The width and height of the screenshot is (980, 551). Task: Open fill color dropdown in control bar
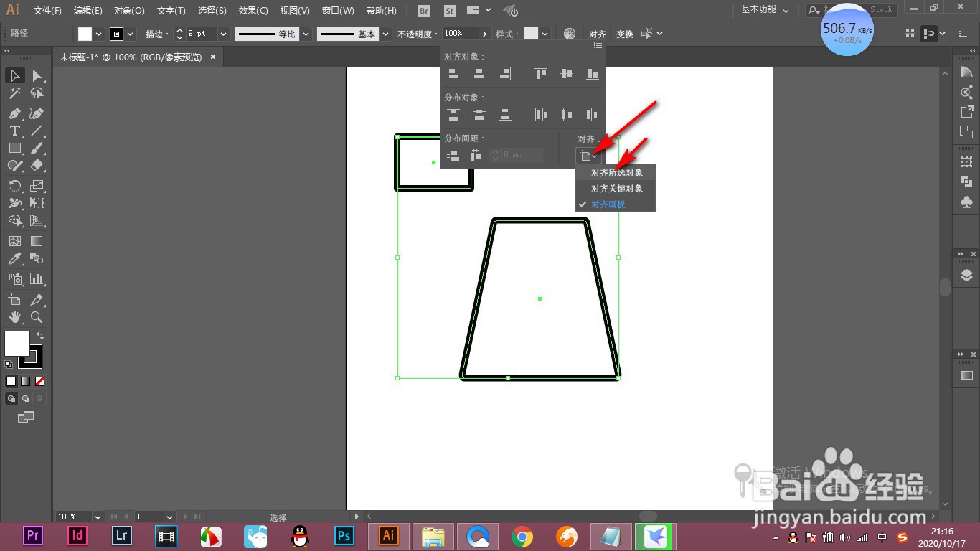99,34
